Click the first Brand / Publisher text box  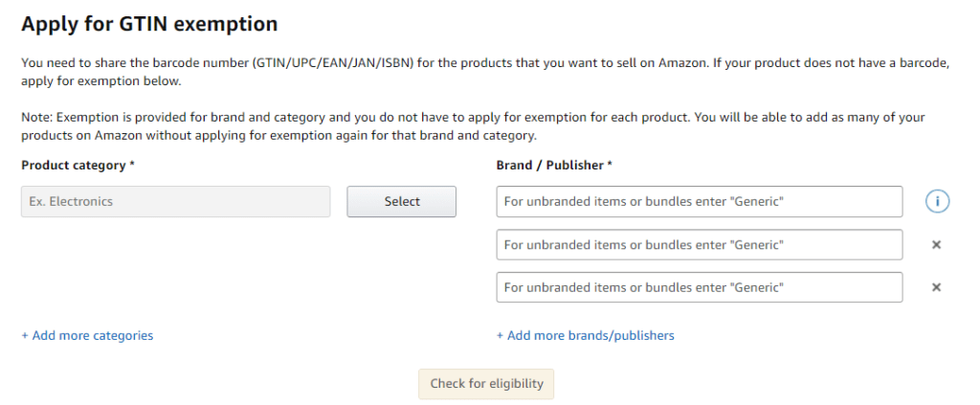(x=699, y=201)
